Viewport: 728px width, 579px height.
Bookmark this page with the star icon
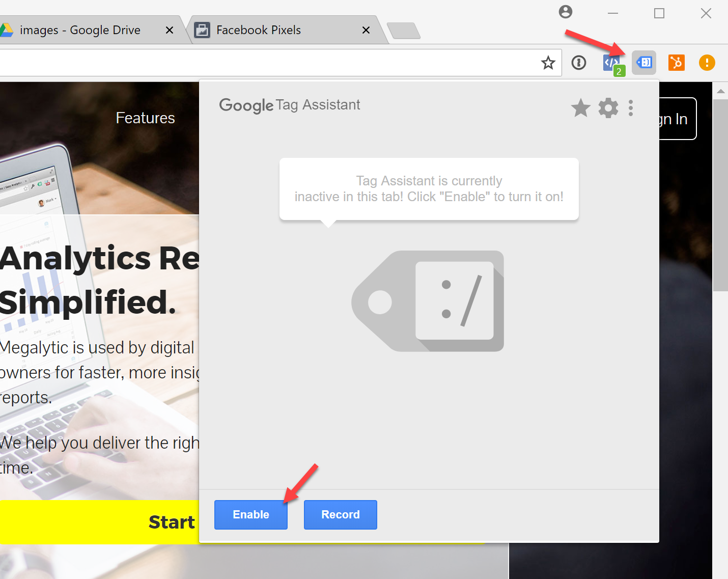(548, 63)
